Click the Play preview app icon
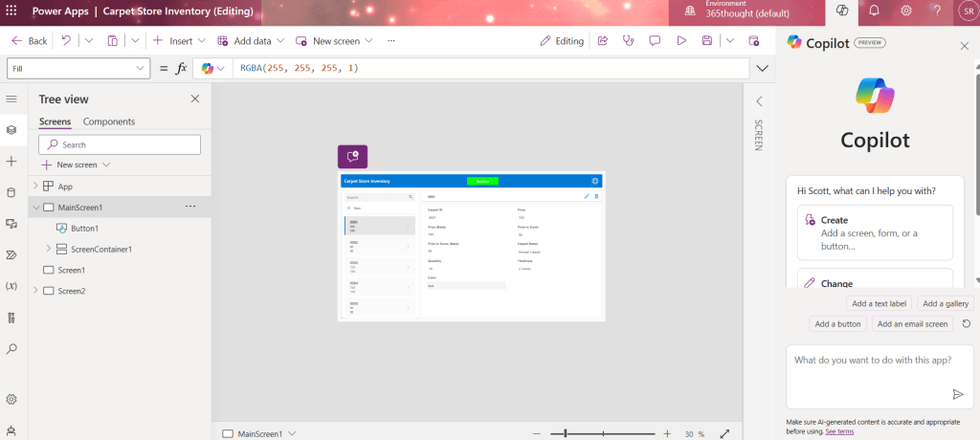The height and width of the screenshot is (440, 980). click(x=681, y=41)
